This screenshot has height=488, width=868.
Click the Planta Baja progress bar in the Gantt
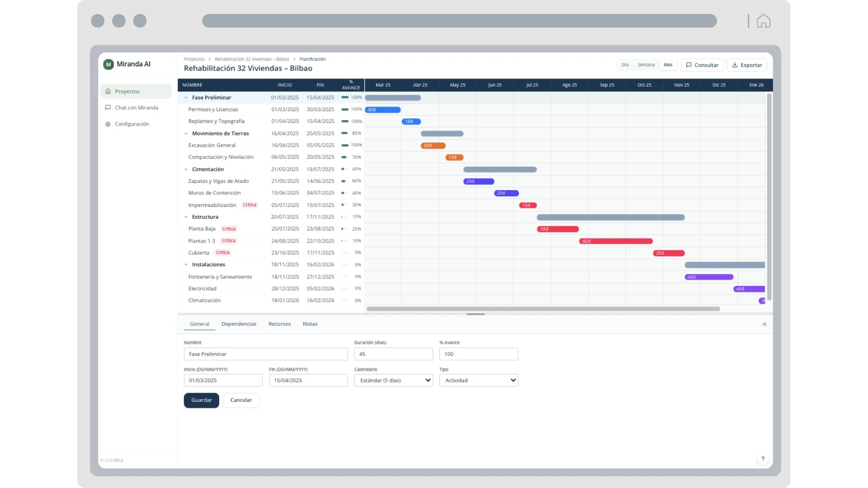point(557,229)
